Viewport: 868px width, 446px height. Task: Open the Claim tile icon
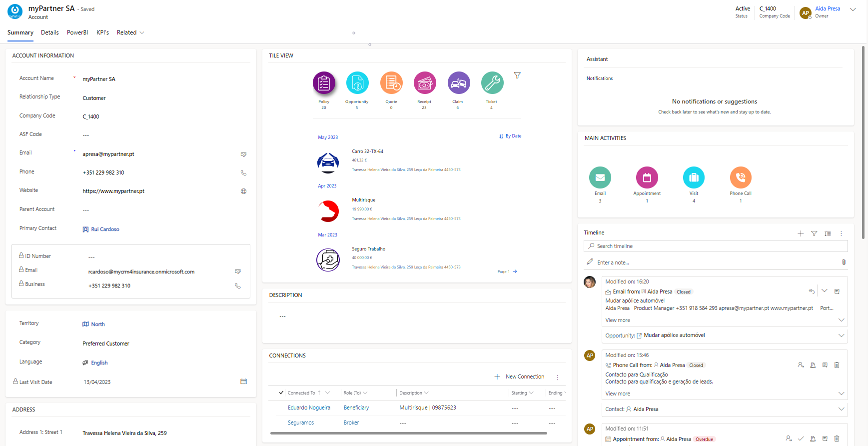(x=458, y=83)
